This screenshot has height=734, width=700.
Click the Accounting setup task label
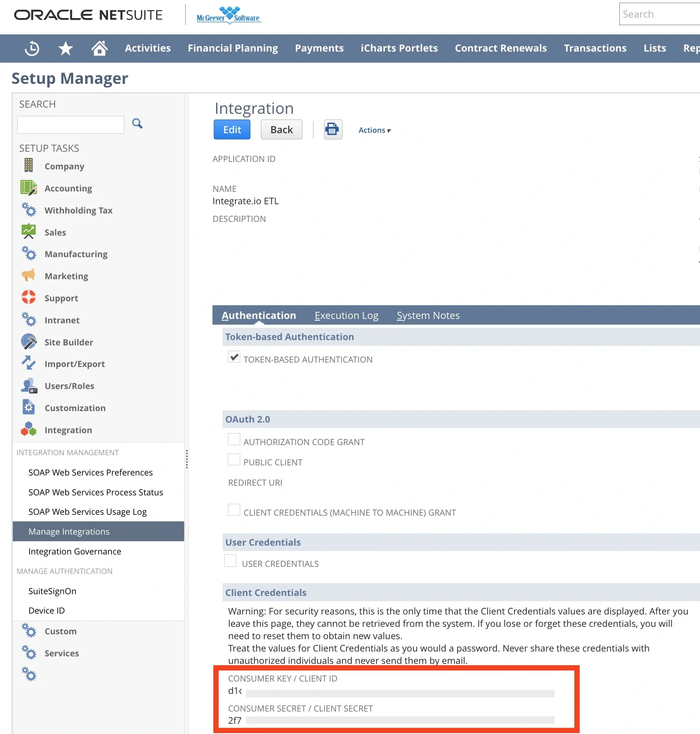[68, 188]
